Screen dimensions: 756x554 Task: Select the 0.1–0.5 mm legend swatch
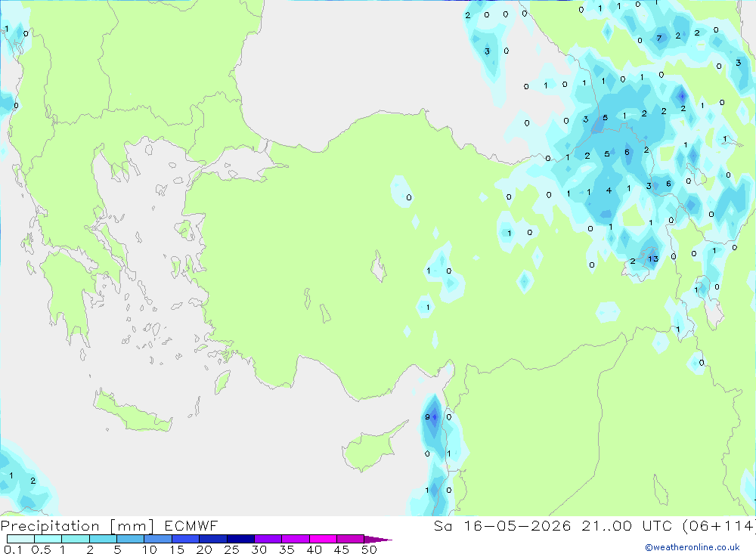20,539
